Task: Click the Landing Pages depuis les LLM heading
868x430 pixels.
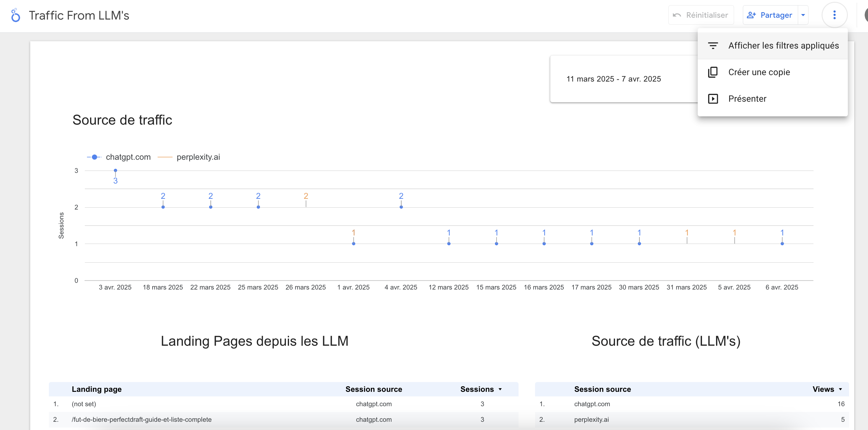Action: coord(255,341)
